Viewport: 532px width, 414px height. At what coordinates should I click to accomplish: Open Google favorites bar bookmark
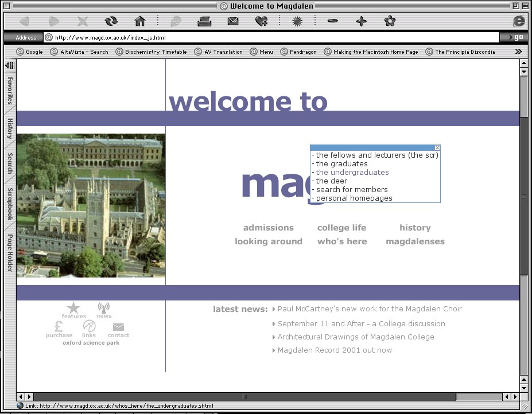(x=30, y=52)
